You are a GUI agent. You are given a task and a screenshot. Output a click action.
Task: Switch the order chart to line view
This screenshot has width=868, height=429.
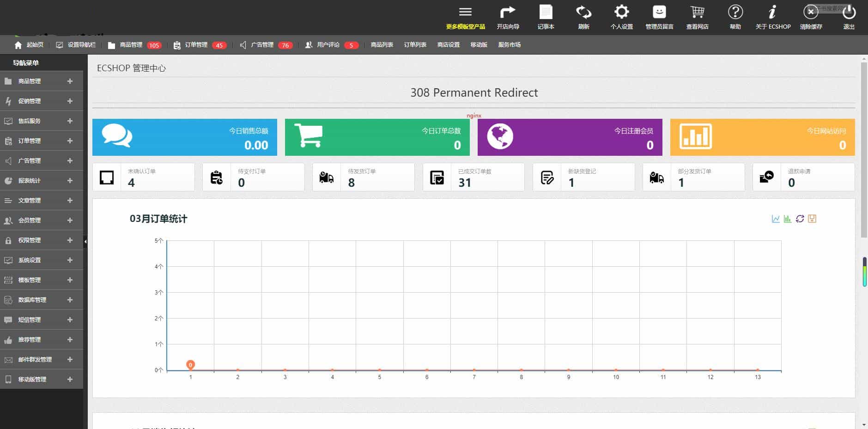(x=776, y=219)
